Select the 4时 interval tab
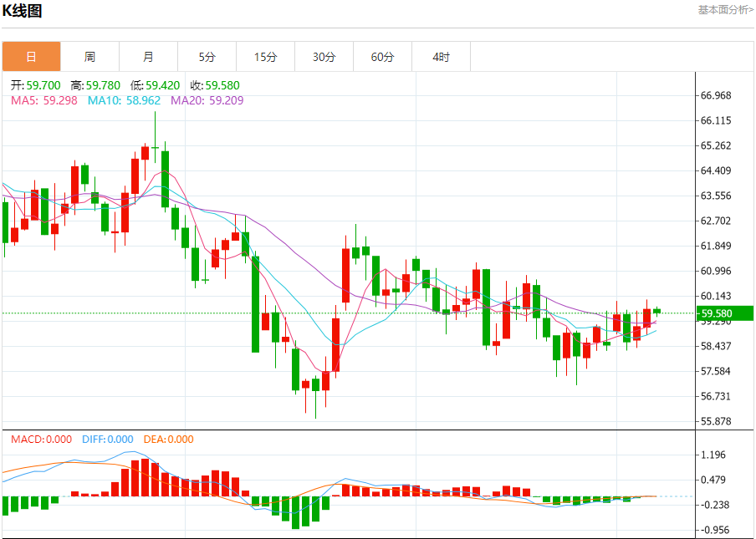Viewport: 756px width, 539px height. point(441,57)
